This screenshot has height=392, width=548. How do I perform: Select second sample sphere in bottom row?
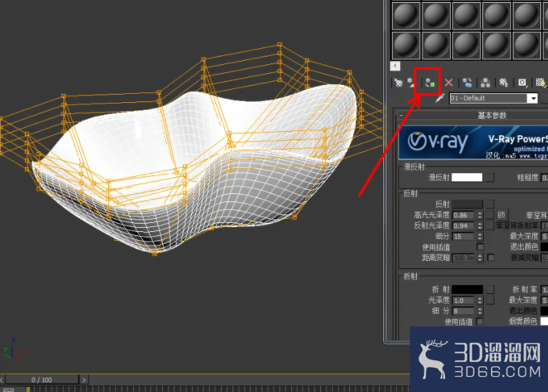(436, 46)
